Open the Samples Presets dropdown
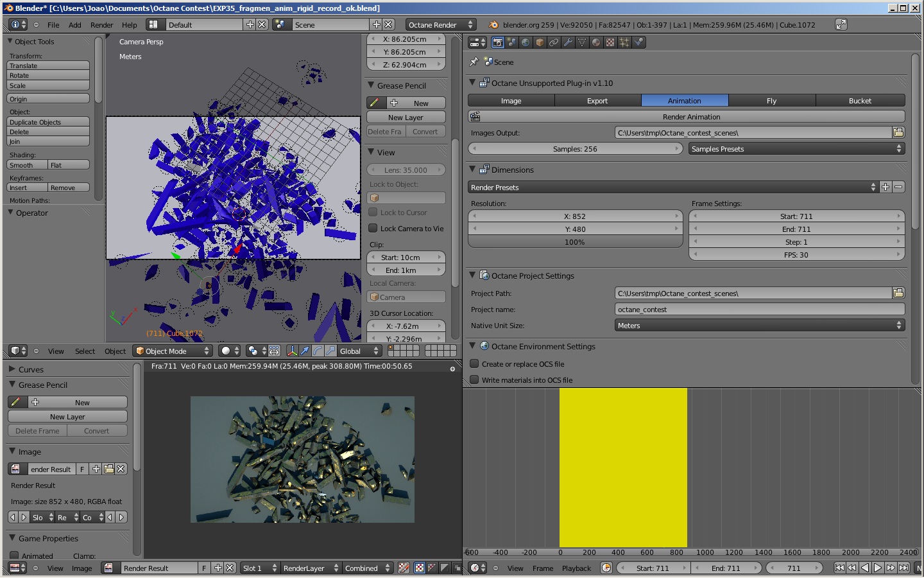 [796, 148]
